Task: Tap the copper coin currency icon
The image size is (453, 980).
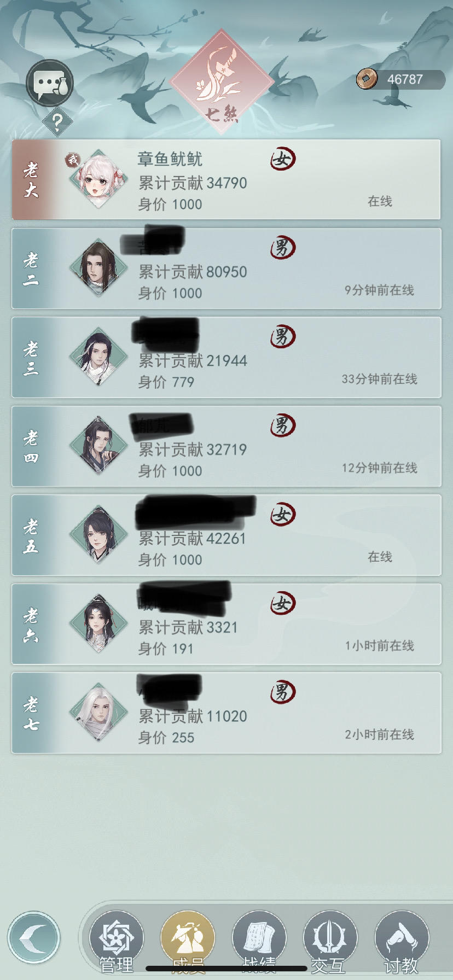Action: click(x=367, y=79)
